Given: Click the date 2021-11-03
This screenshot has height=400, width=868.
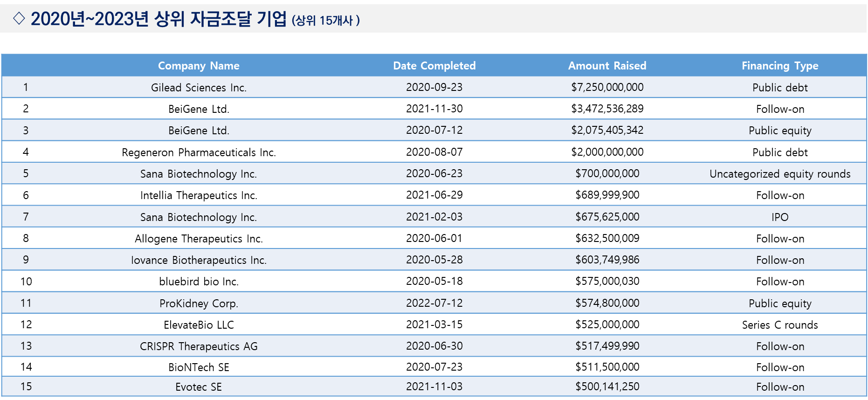Looking at the screenshot, I should [x=434, y=386].
